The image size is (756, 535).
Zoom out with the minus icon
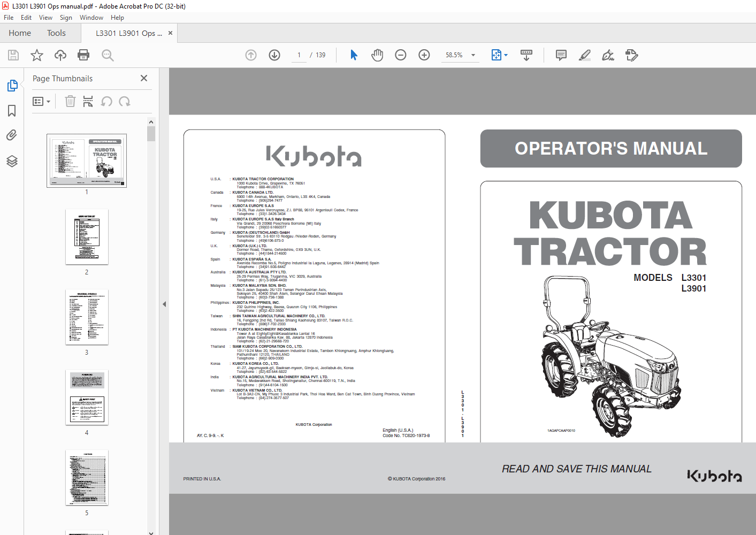point(401,55)
